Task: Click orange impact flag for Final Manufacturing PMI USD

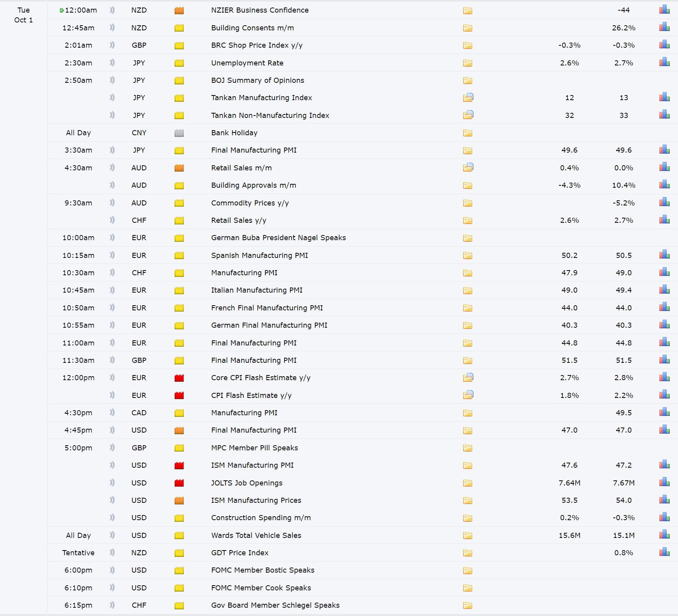Action: (179, 430)
